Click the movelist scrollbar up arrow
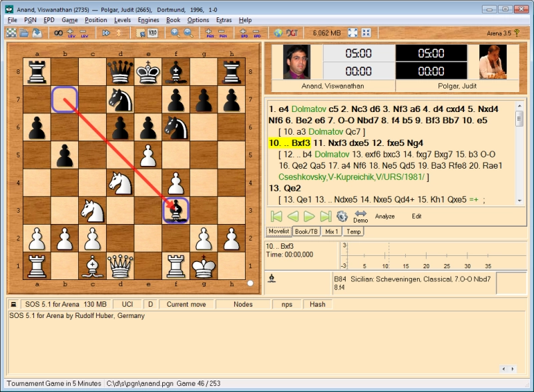Image resolution: width=534 pixels, height=392 pixels. [520, 106]
